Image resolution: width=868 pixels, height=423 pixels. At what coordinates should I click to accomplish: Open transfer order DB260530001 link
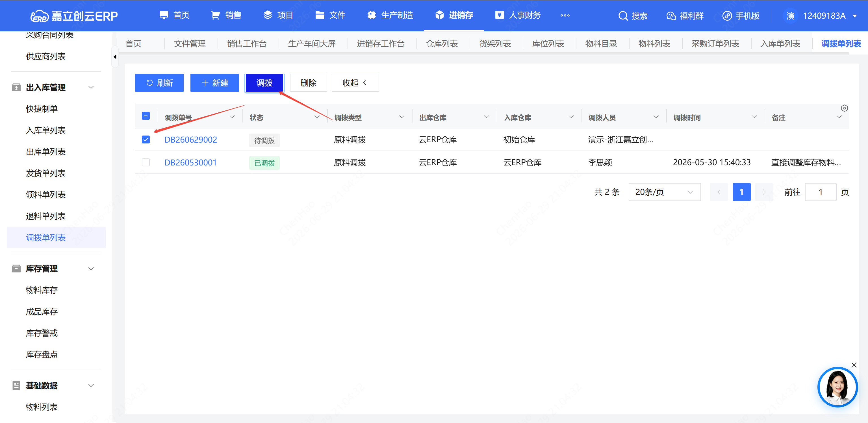tap(191, 163)
